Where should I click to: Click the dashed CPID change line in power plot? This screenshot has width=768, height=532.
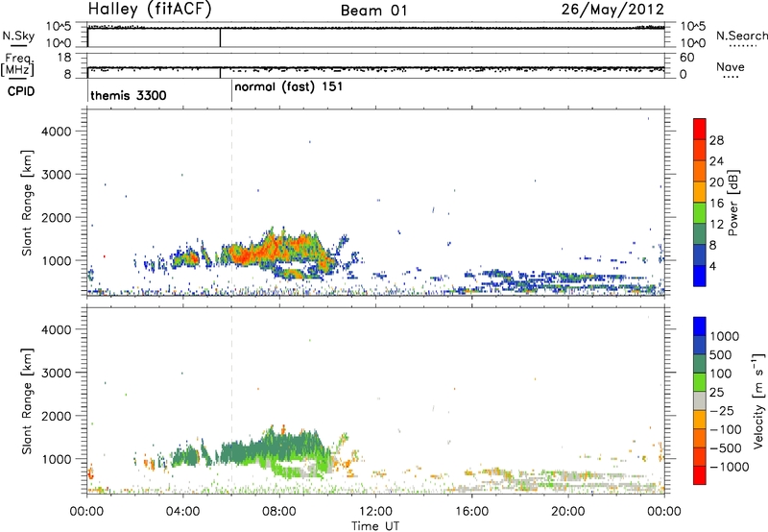[x=231, y=203]
